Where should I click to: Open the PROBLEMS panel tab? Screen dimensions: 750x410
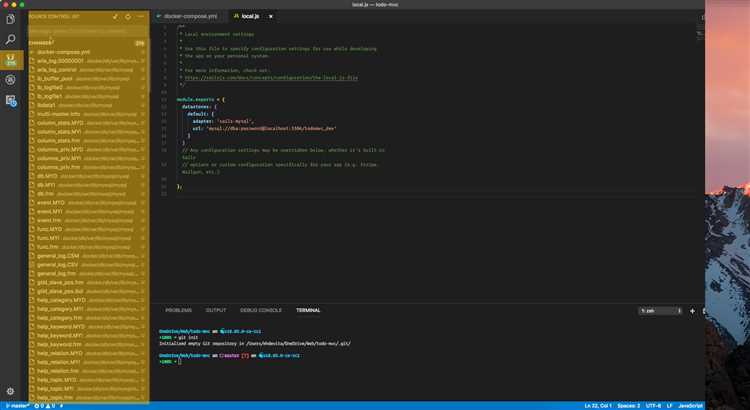178,310
